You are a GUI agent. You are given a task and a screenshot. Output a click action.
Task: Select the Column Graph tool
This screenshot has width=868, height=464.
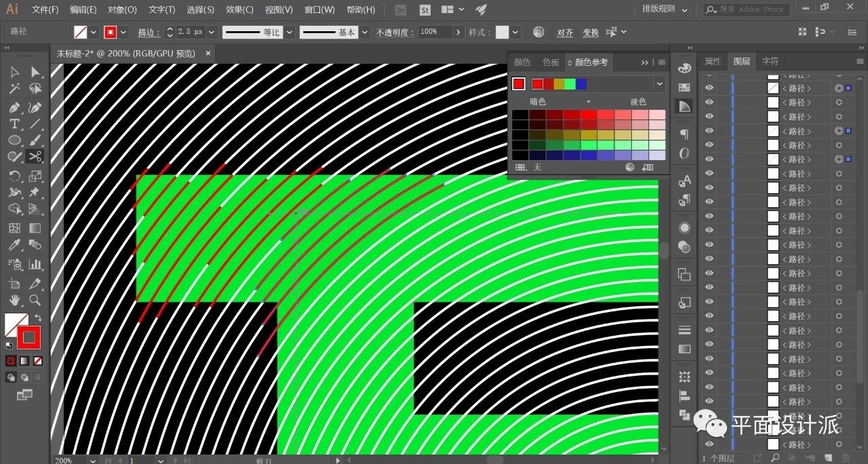click(35, 264)
